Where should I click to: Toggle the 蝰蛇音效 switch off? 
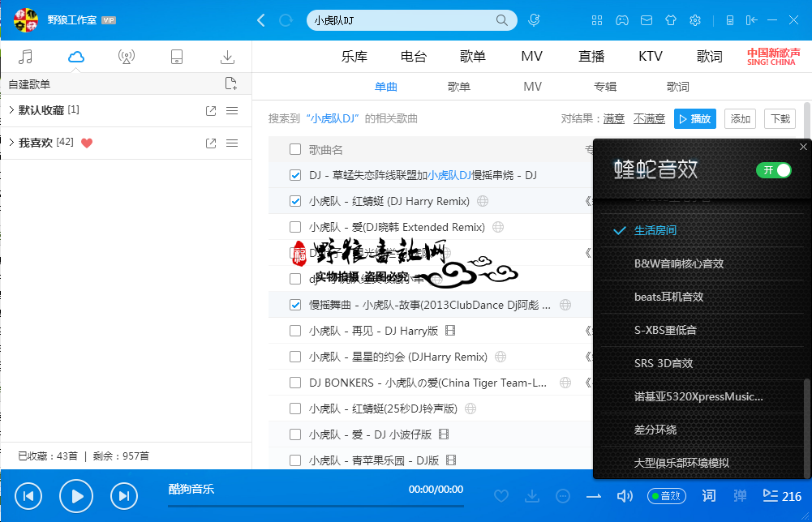[774, 170]
